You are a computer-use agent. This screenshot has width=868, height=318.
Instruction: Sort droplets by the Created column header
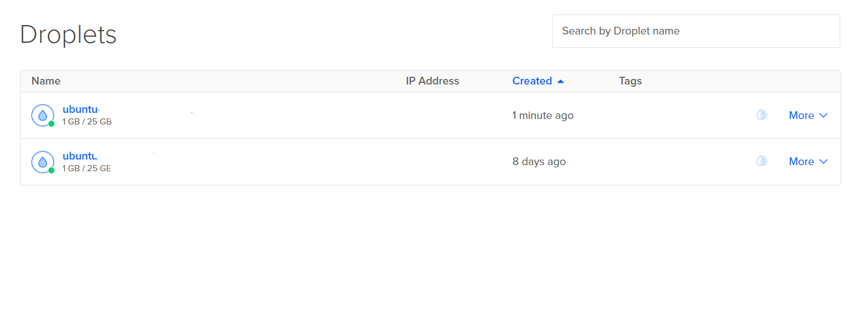tap(531, 81)
